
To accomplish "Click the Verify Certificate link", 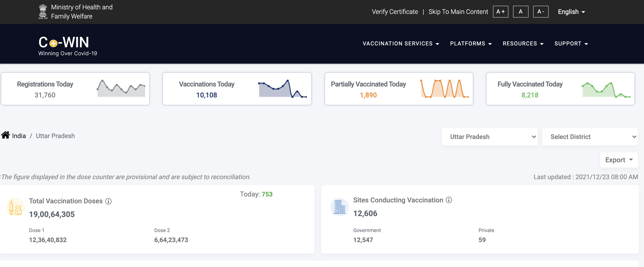I will point(395,12).
